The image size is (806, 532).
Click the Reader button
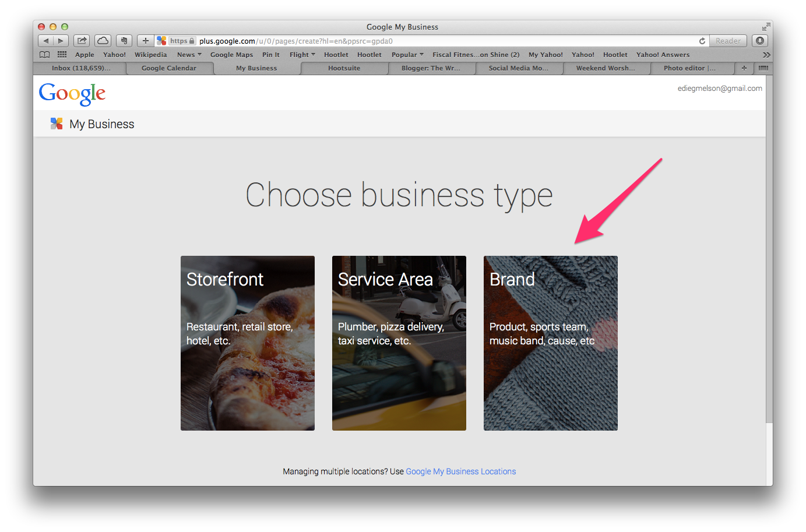pos(728,41)
